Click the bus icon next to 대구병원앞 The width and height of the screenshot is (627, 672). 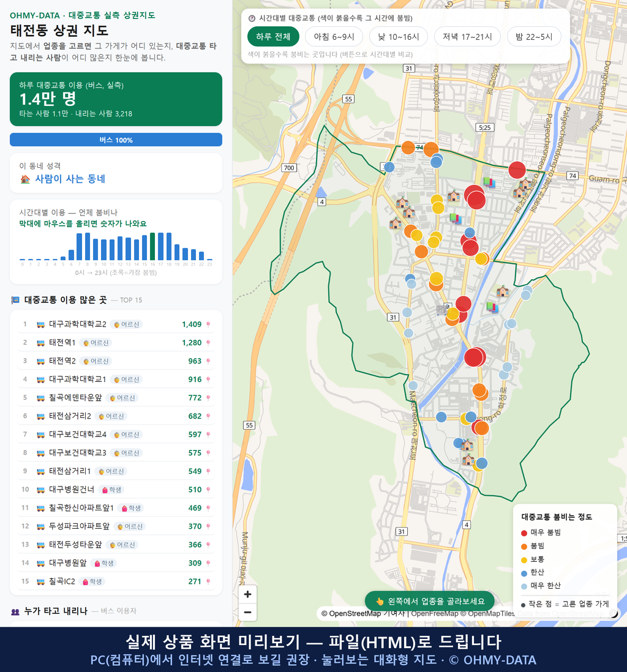(x=41, y=563)
